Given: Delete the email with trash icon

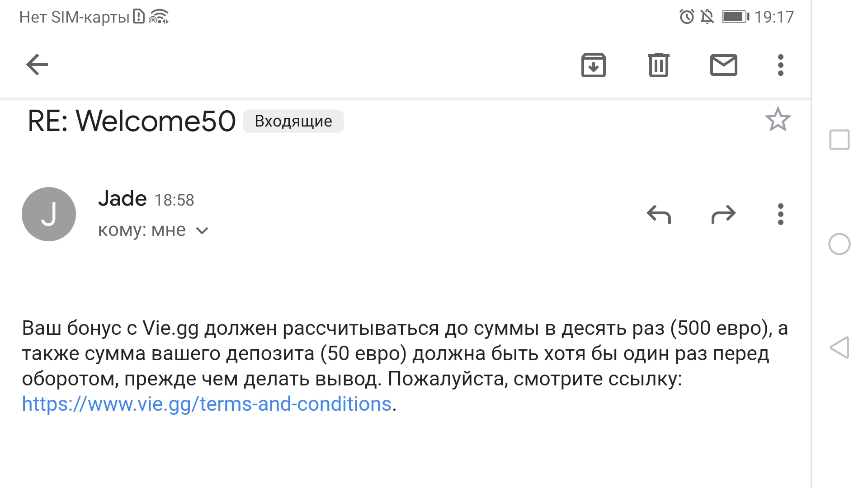Looking at the screenshot, I should point(658,65).
